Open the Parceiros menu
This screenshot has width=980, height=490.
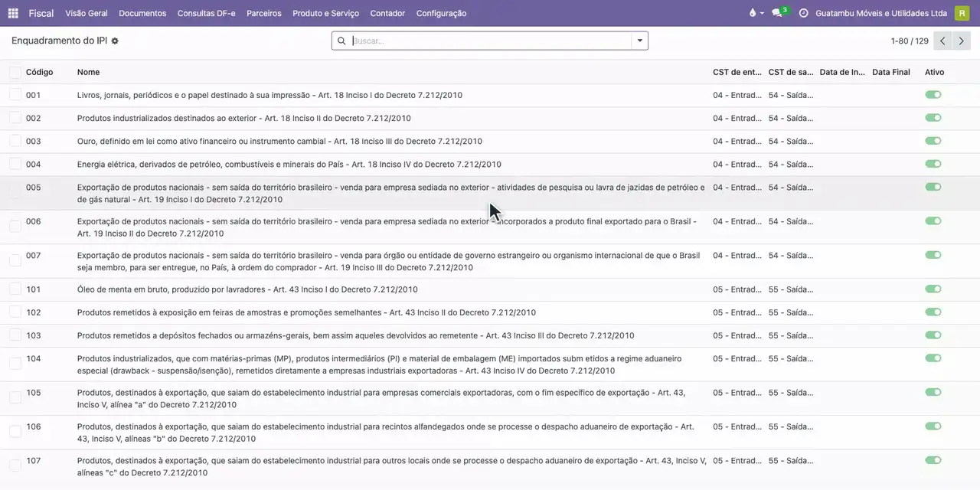click(x=264, y=13)
